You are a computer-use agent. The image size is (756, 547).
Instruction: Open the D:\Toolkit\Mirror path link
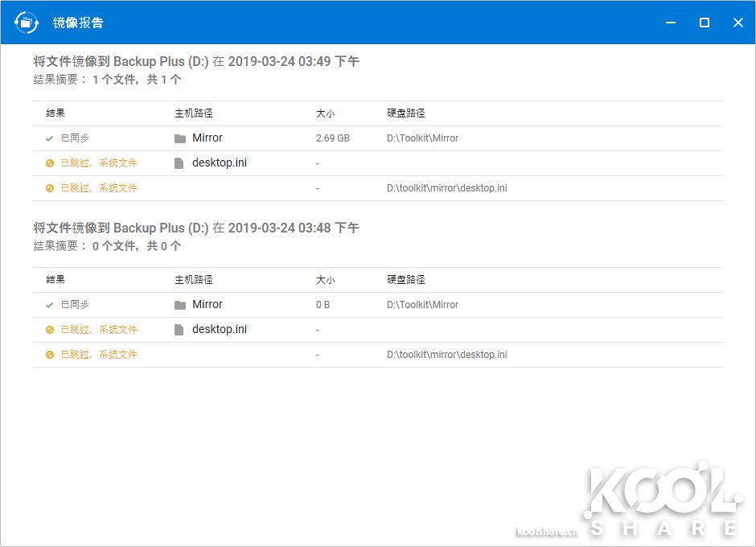tap(421, 138)
